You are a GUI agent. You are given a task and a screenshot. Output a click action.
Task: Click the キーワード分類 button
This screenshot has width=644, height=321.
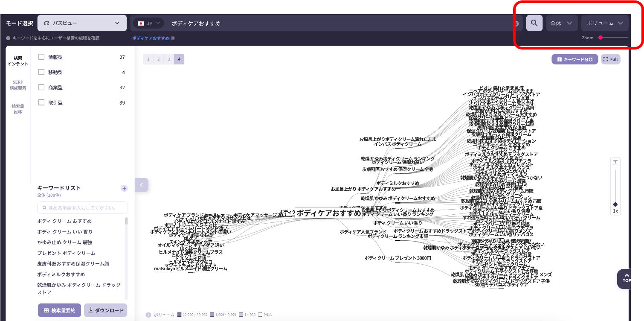coord(574,59)
